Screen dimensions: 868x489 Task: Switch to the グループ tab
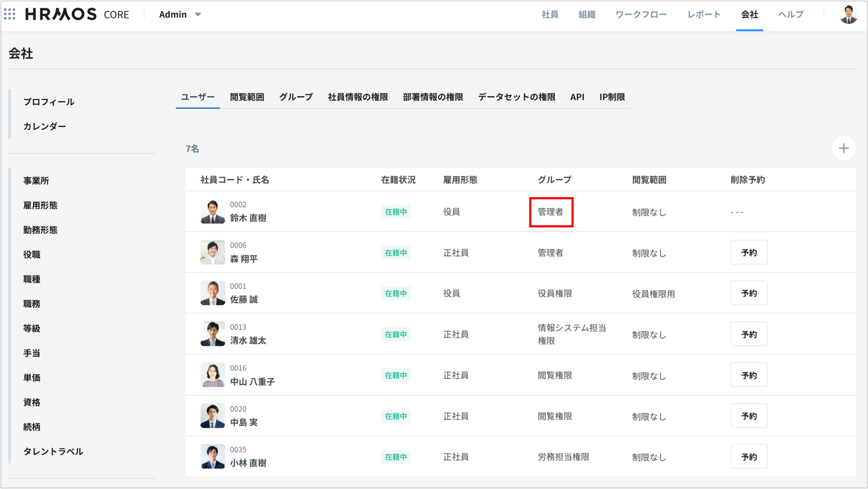tap(296, 97)
